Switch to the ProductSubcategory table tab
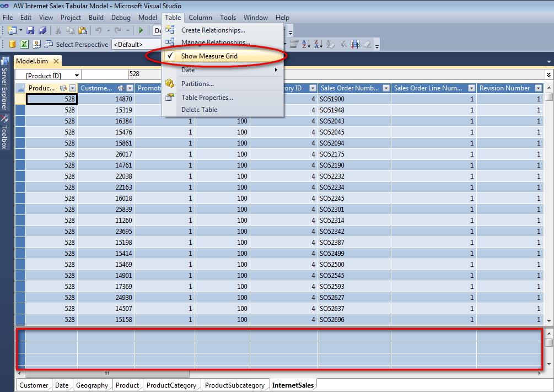The height and width of the screenshot is (392, 554). coord(235,385)
